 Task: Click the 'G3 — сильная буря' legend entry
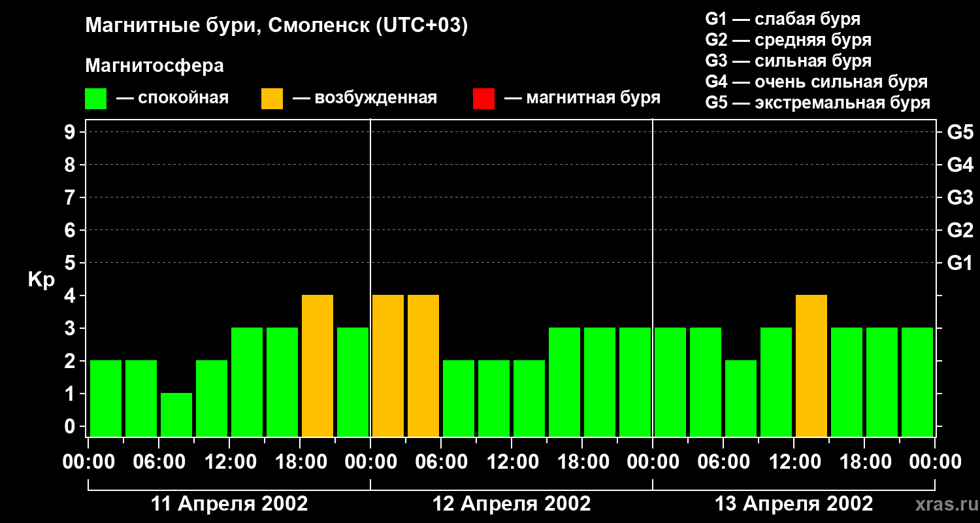pyautogui.click(x=788, y=61)
